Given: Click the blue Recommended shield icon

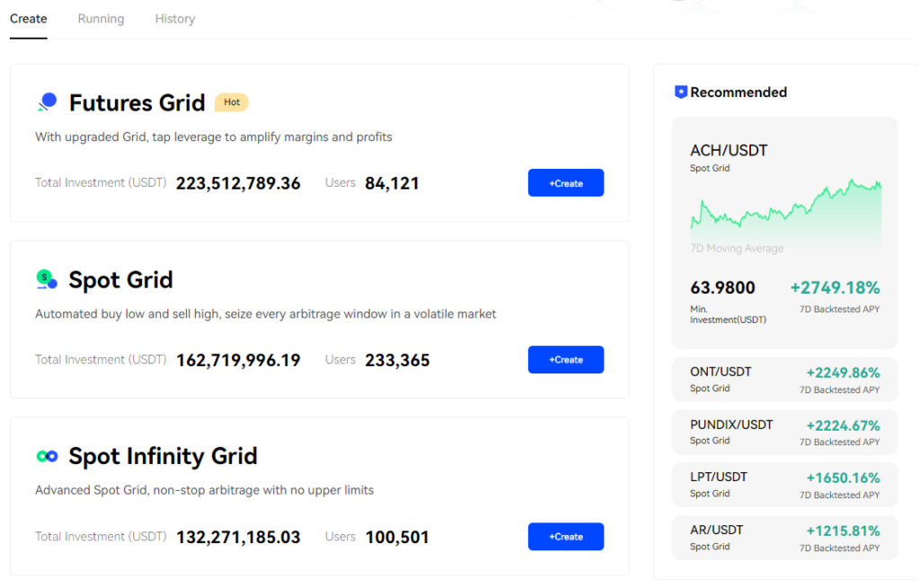Looking at the screenshot, I should [x=680, y=91].
